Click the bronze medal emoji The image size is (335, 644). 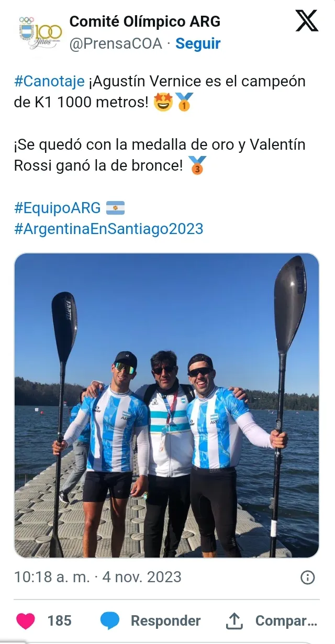(x=197, y=166)
